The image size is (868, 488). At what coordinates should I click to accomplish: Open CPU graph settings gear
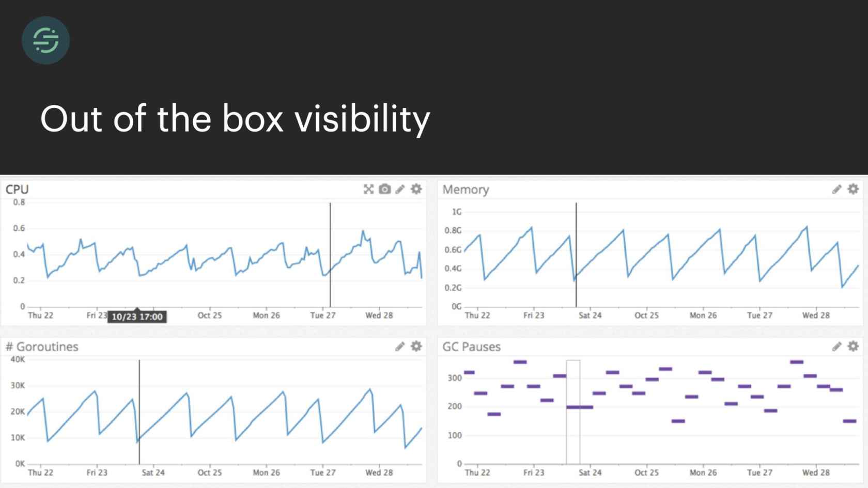416,190
